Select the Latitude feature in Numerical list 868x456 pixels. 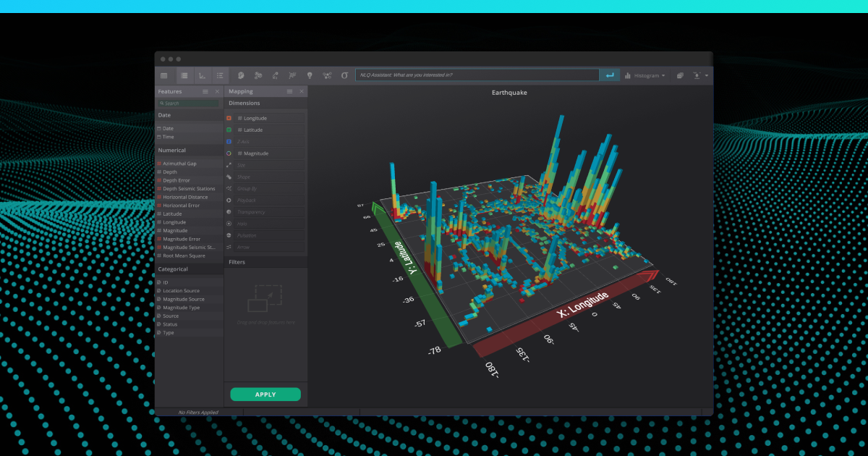pyautogui.click(x=189, y=214)
